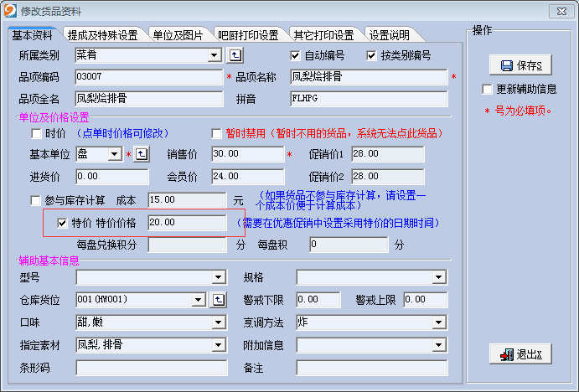Check the 更新辅助信息 option
The height and width of the screenshot is (392, 579).
(x=488, y=89)
